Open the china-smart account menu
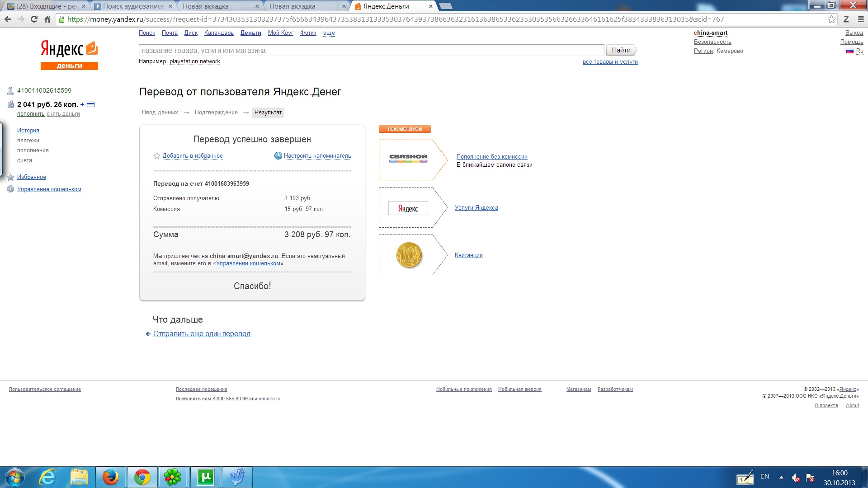The image size is (868, 488). (x=711, y=33)
